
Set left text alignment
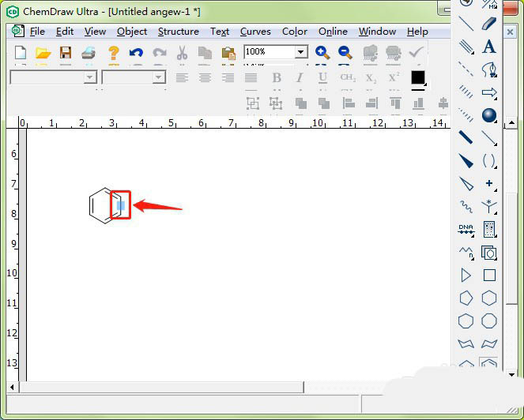182,78
